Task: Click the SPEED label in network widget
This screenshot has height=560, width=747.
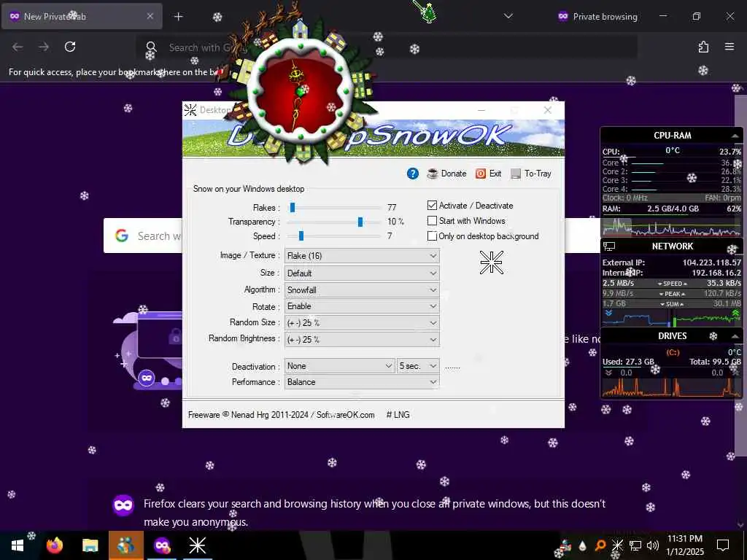Action: [x=672, y=284]
